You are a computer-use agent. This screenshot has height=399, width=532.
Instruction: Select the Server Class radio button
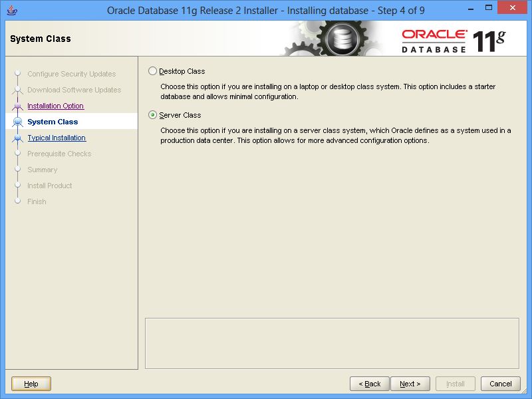click(153, 115)
